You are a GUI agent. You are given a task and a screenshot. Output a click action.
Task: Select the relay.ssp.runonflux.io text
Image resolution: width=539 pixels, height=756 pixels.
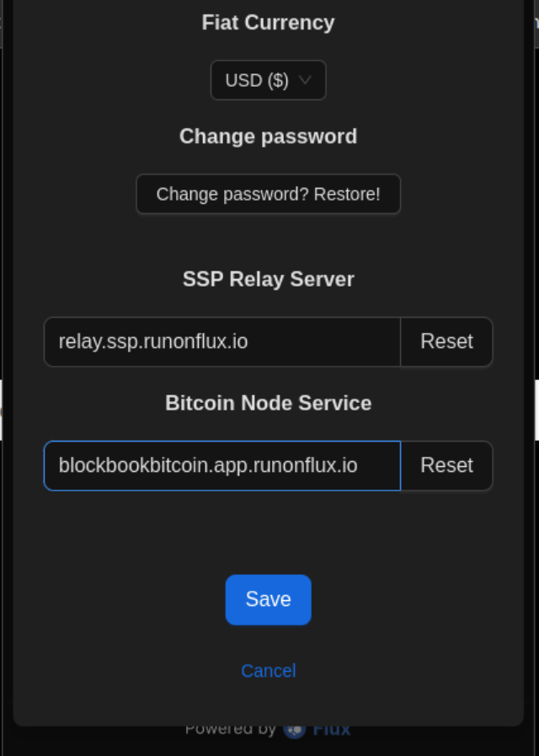click(153, 342)
